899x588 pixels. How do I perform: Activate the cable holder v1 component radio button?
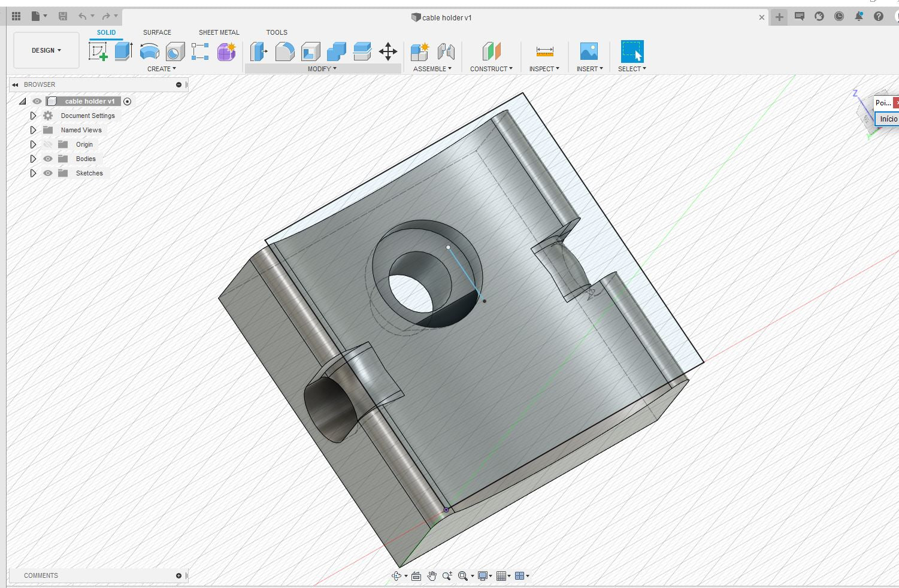pos(127,101)
